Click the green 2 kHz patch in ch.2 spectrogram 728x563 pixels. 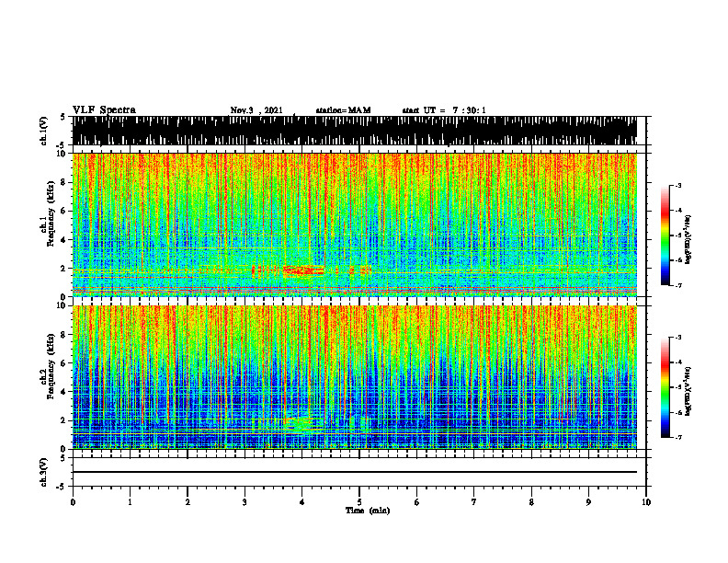pos(301,423)
